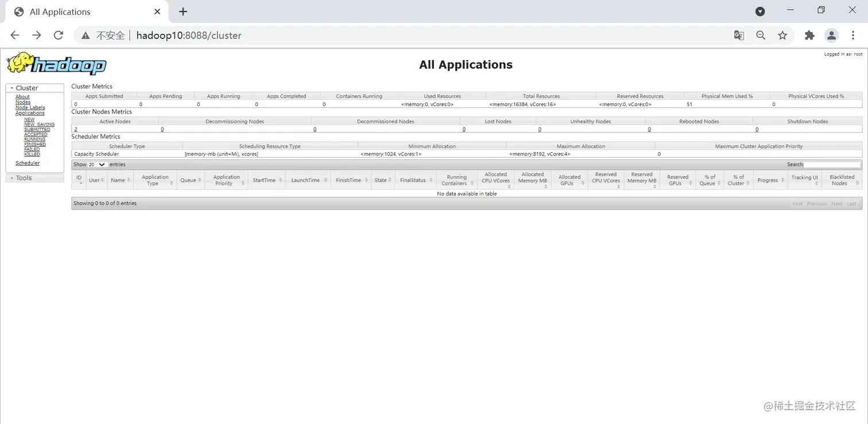Open the Unhealthy Nodes count link

[x=540, y=130]
